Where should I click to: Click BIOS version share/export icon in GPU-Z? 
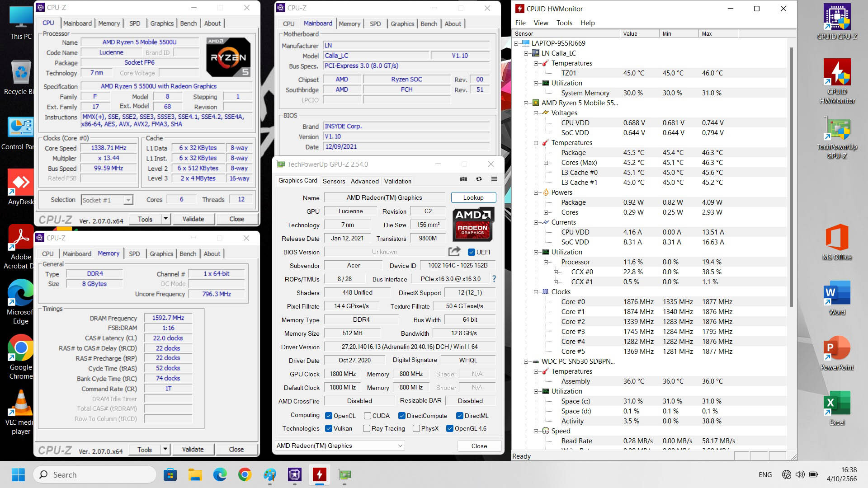pyautogui.click(x=454, y=251)
